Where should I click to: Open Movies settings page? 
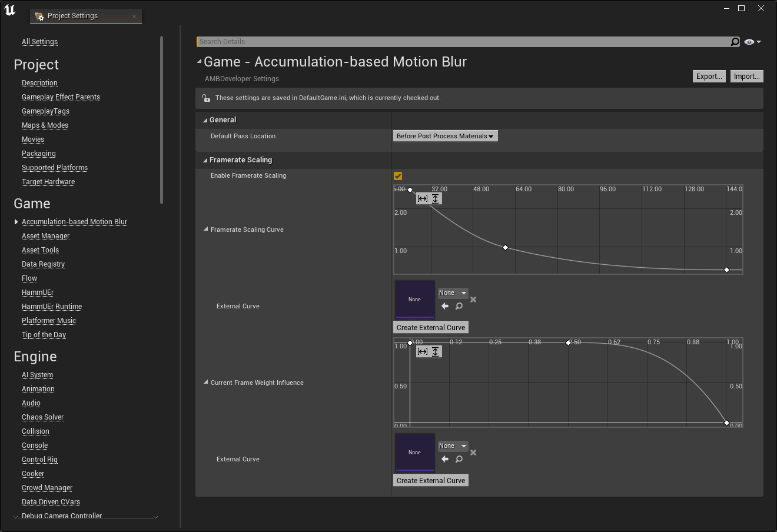point(33,139)
